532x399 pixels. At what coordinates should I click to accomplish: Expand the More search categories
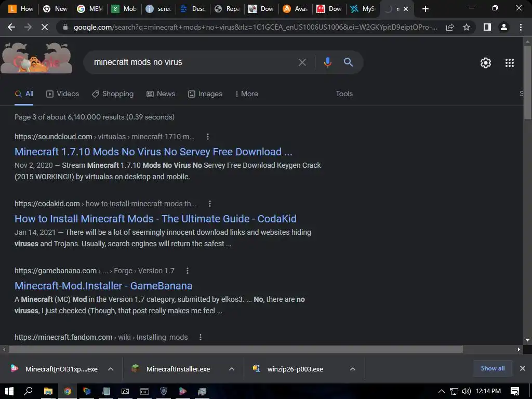pyautogui.click(x=247, y=94)
